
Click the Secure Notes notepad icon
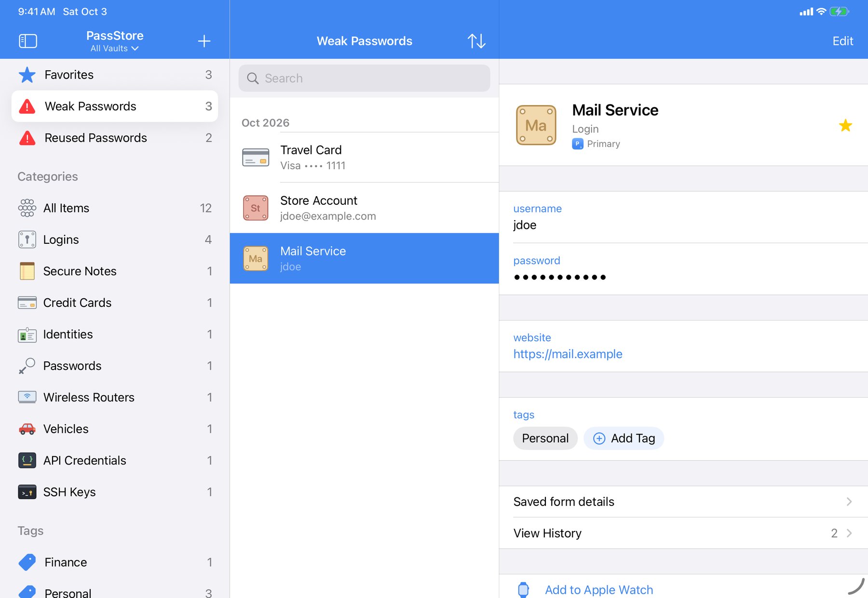click(27, 271)
